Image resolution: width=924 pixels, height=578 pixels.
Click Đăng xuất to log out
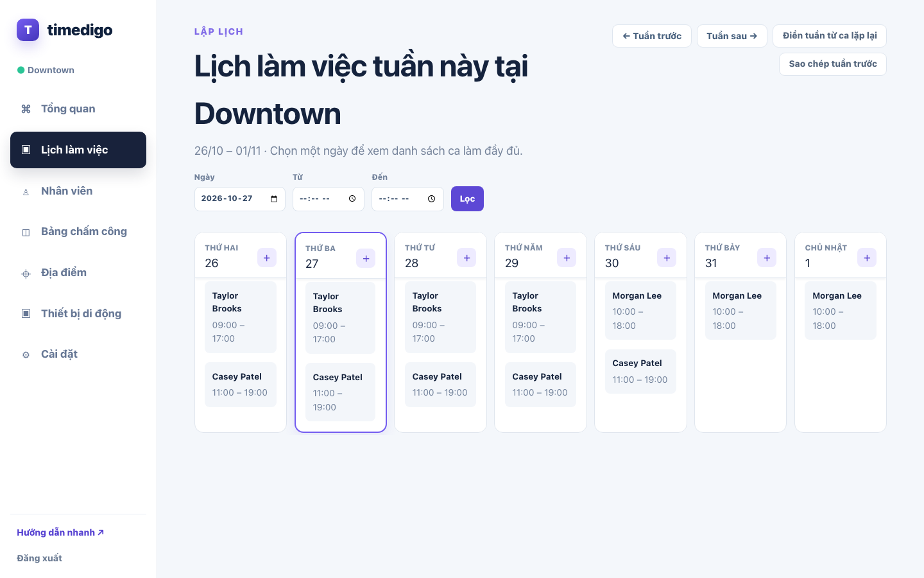coord(39,558)
